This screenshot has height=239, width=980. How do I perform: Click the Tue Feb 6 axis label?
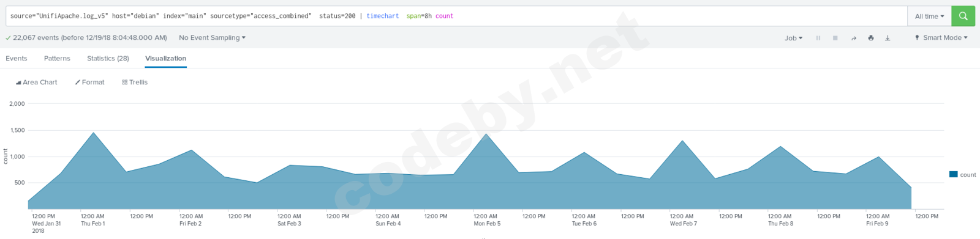coord(584,224)
